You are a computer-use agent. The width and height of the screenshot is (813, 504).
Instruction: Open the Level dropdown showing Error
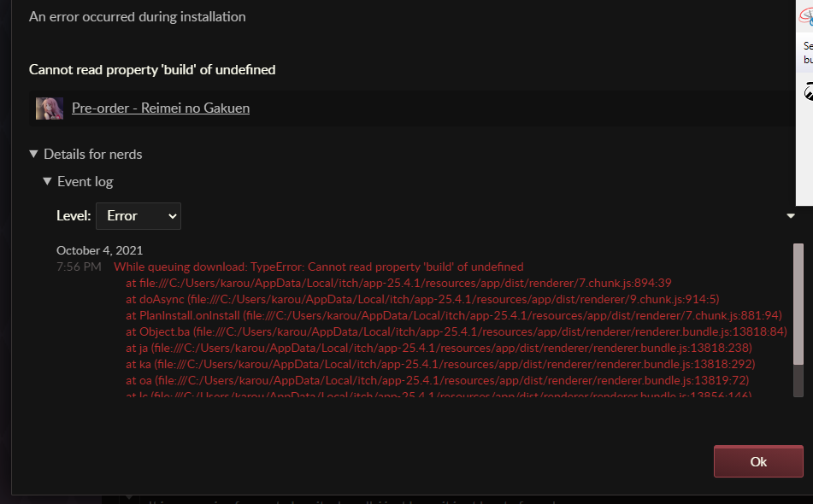coord(138,216)
